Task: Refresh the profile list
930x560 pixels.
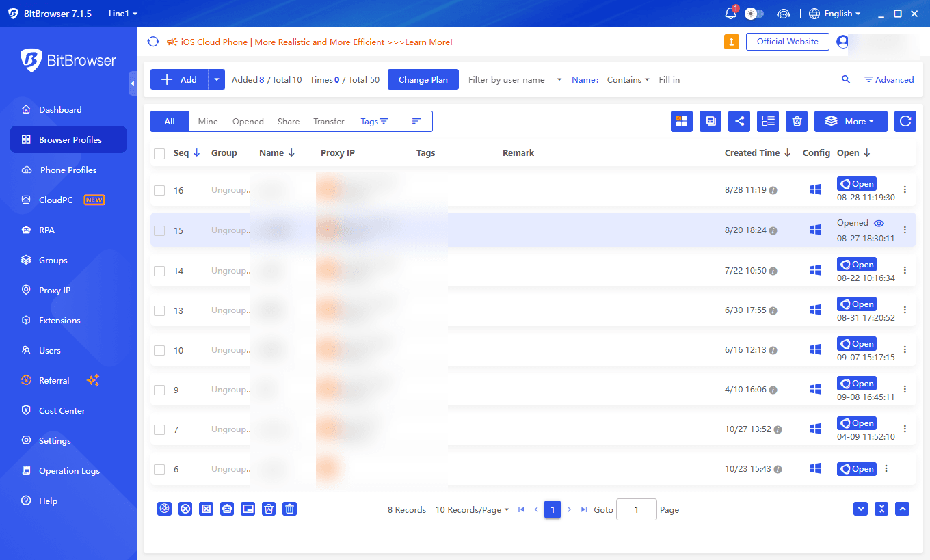Action: (x=905, y=121)
